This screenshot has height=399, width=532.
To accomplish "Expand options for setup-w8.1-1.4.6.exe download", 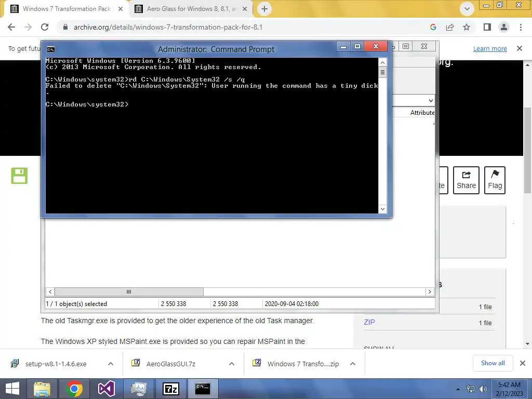I will [x=110, y=364].
